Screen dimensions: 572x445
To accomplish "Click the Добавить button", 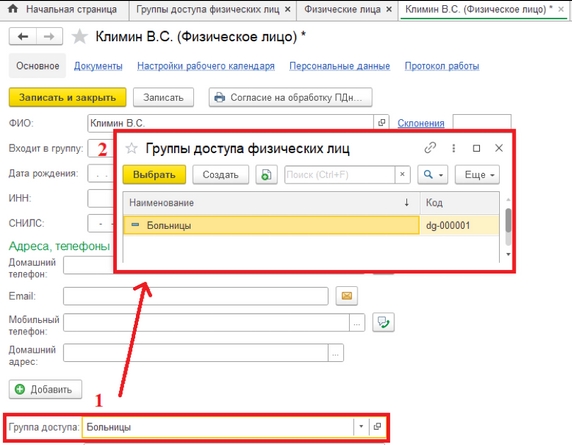I will (45, 389).
